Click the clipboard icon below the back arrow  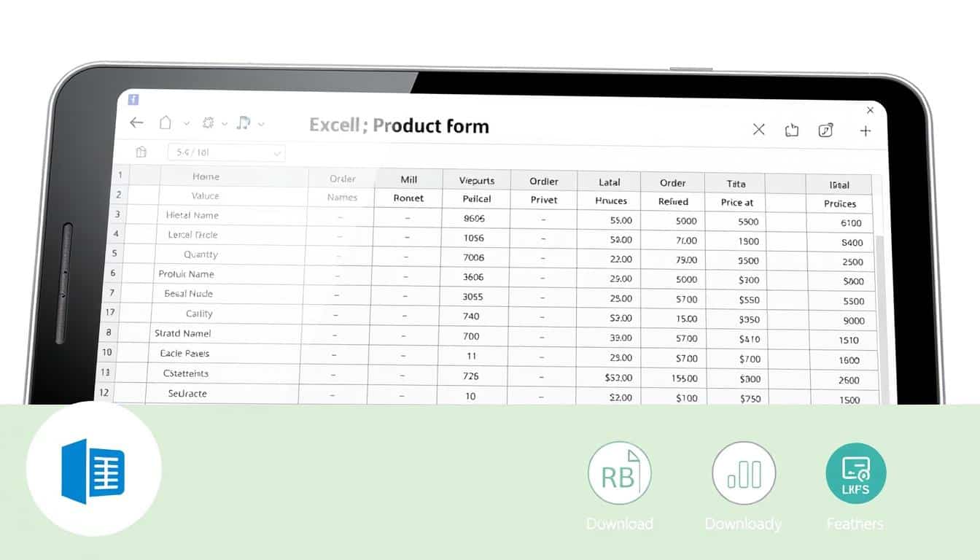[141, 152]
